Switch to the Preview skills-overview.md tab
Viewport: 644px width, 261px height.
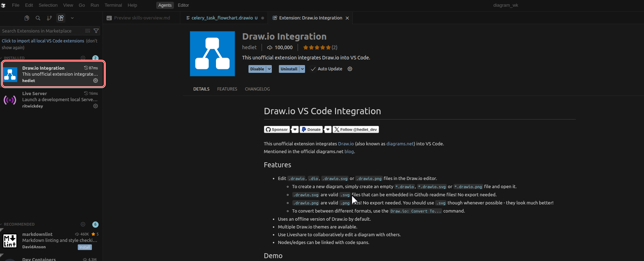click(x=141, y=18)
